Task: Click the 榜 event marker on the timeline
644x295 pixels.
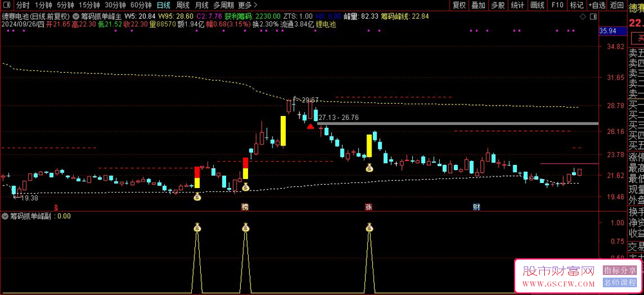Action: coord(245,207)
